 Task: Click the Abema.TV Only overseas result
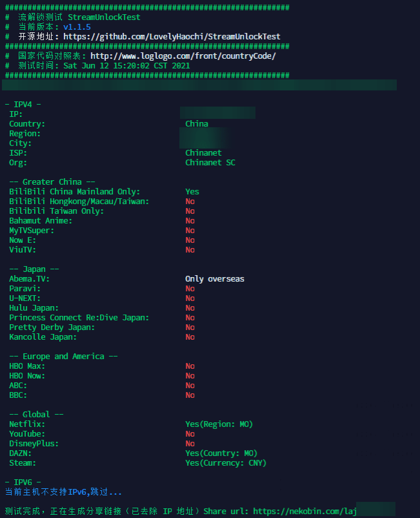pos(215,279)
